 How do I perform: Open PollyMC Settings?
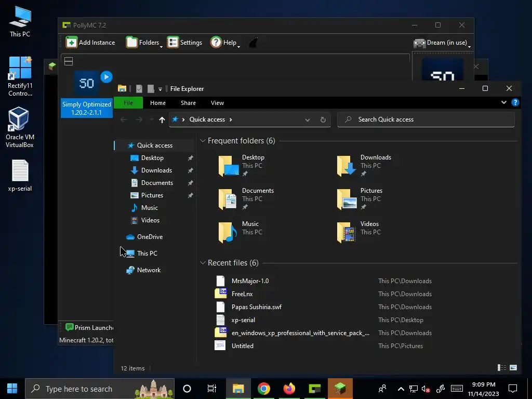point(184,43)
